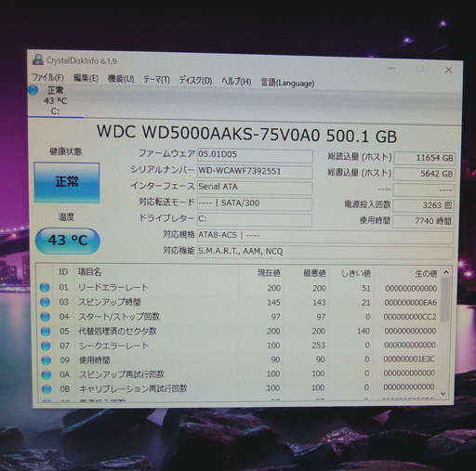Image resolution: width=476 pixels, height=471 pixels.
Task: Open the 機能(U) menu
Action: [x=121, y=79]
